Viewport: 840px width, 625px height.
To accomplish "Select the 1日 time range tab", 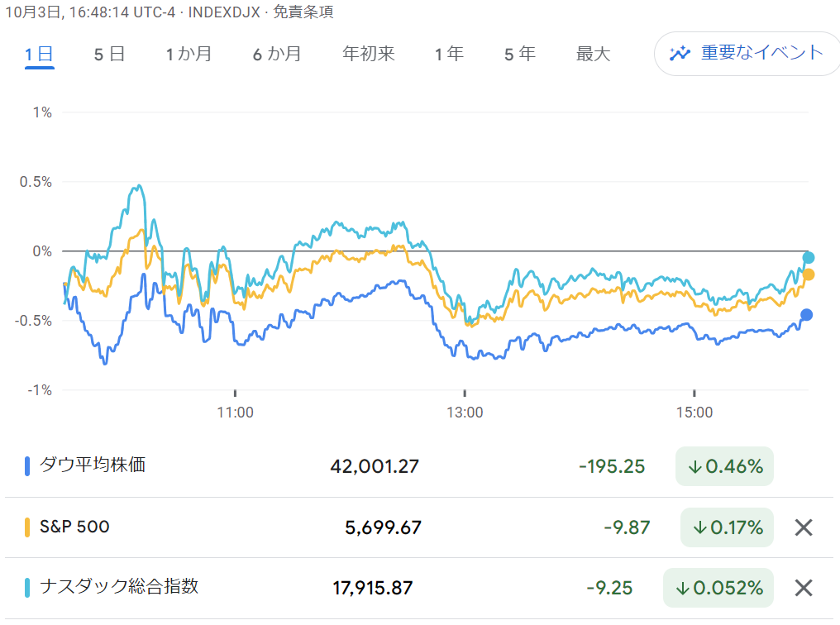I will pyautogui.click(x=39, y=54).
